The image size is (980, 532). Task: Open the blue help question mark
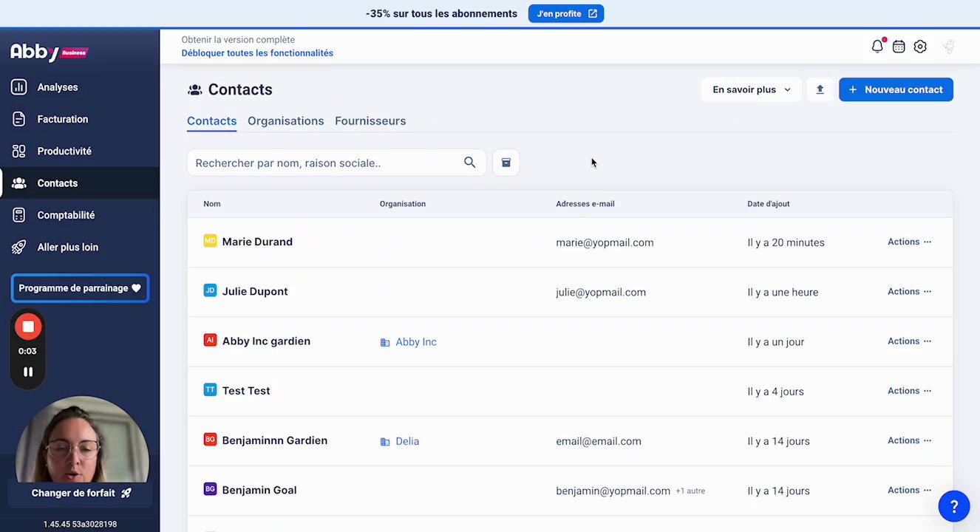(953, 506)
